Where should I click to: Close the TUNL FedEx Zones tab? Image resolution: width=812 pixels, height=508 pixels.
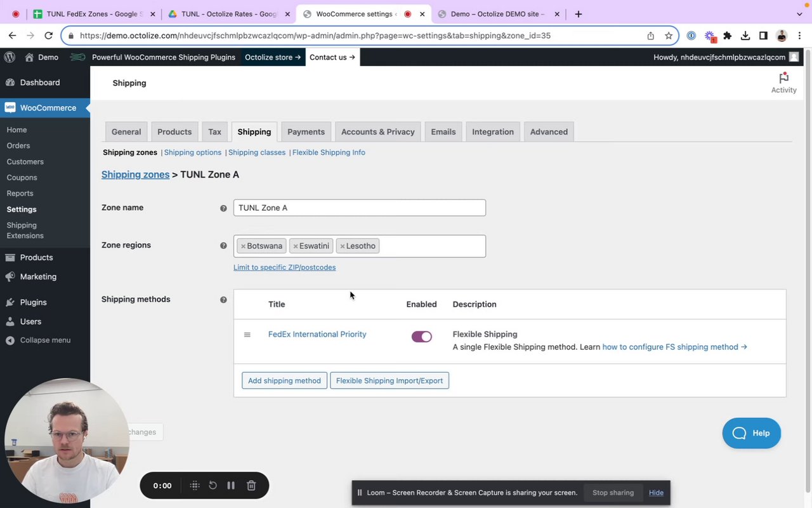click(152, 14)
